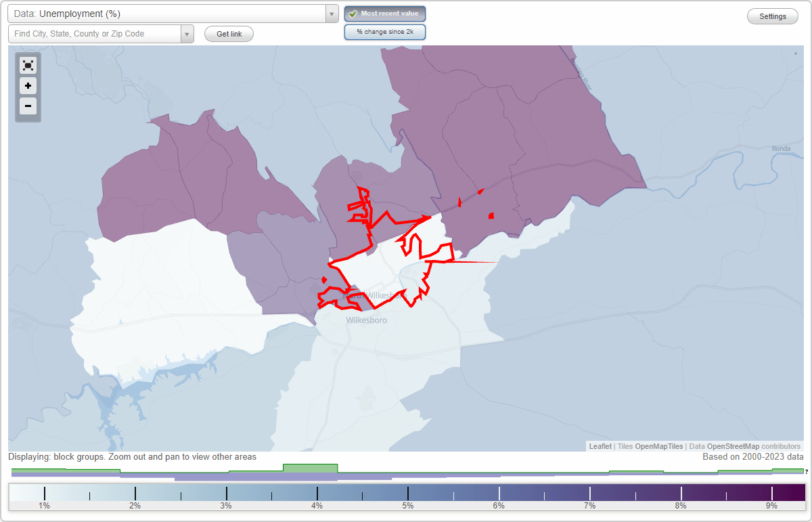
Task: Expand the data selector arrow
Action: click(x=332, y=14)
